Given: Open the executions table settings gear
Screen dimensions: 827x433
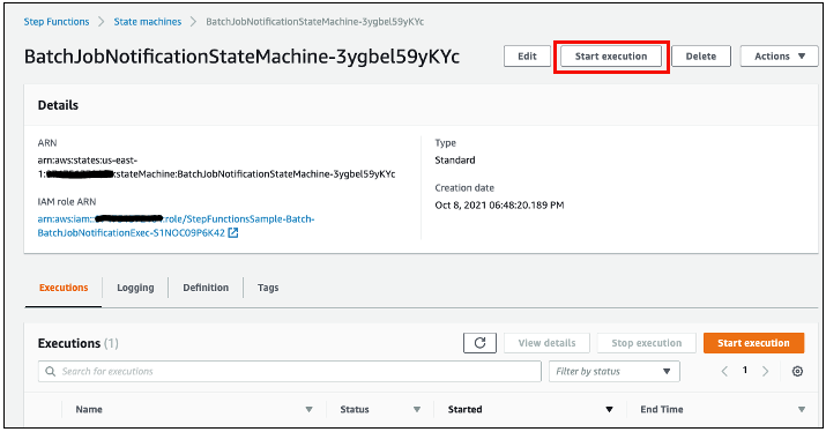Looking at the screenshot, I should coord(797,371).
